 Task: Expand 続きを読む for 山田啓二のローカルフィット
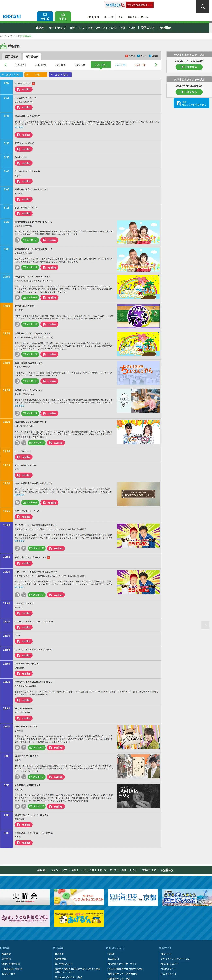[x=19, y=406]
